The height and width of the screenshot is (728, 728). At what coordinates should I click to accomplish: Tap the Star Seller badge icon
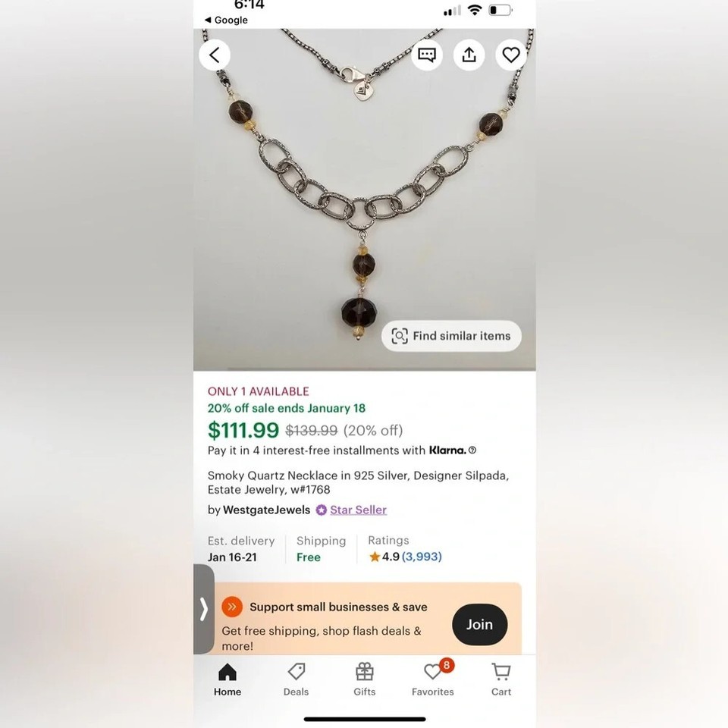[x=322, y=510]
